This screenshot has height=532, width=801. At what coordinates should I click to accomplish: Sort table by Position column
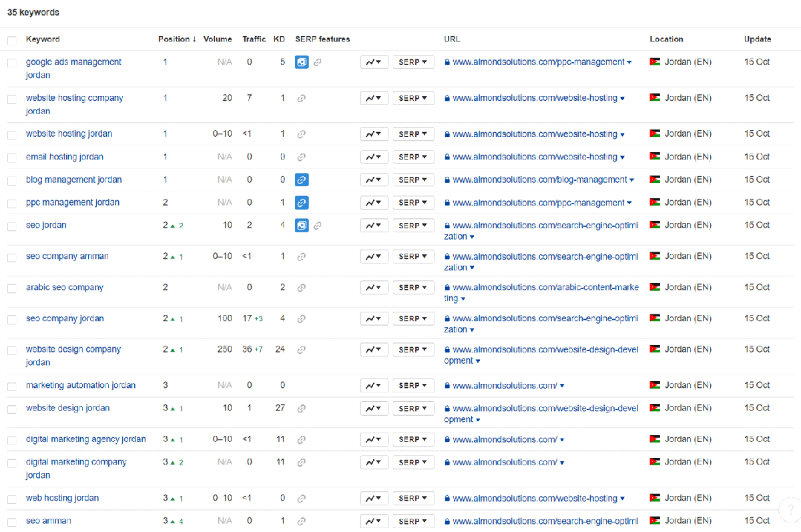tap(177, 39)
